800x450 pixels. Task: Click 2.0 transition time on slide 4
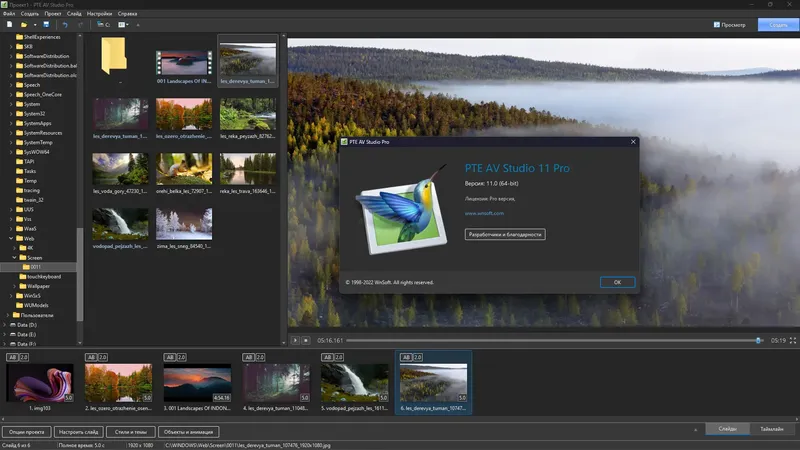tap(260, 357)
